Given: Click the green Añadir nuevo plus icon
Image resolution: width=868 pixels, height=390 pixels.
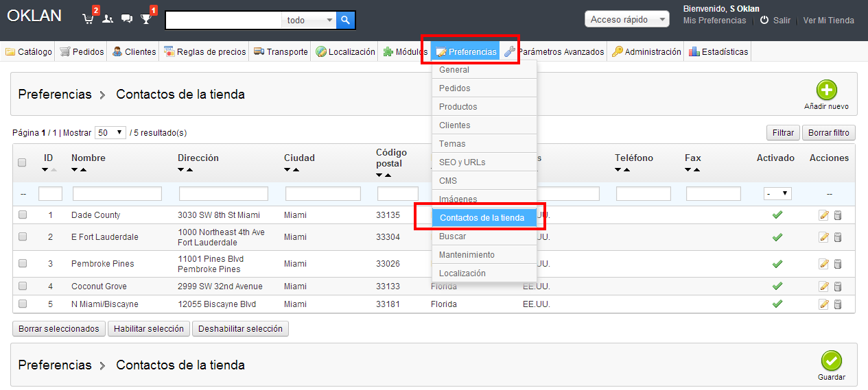Looking at the screenshot, I should [827, 90].
